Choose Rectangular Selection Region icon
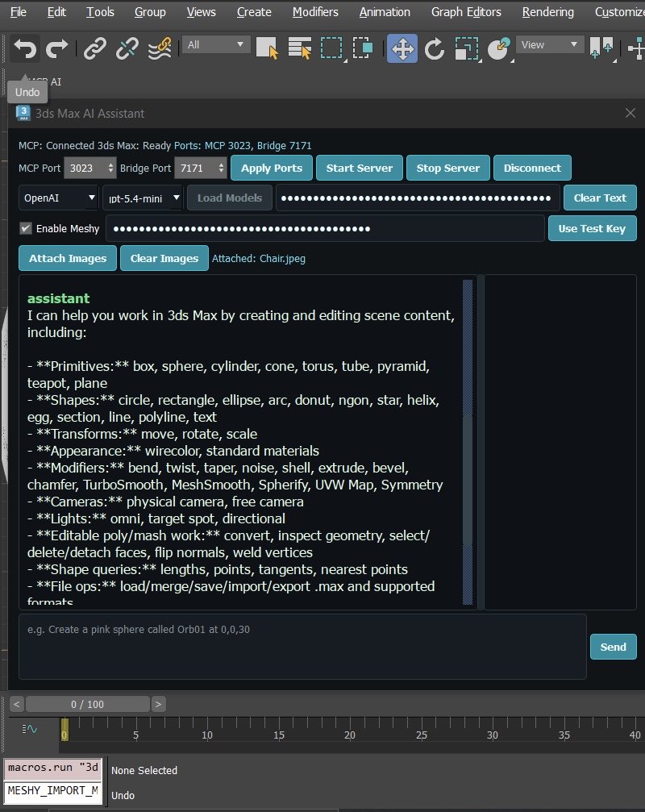645x812 pixels. click(x=331, y=48)
